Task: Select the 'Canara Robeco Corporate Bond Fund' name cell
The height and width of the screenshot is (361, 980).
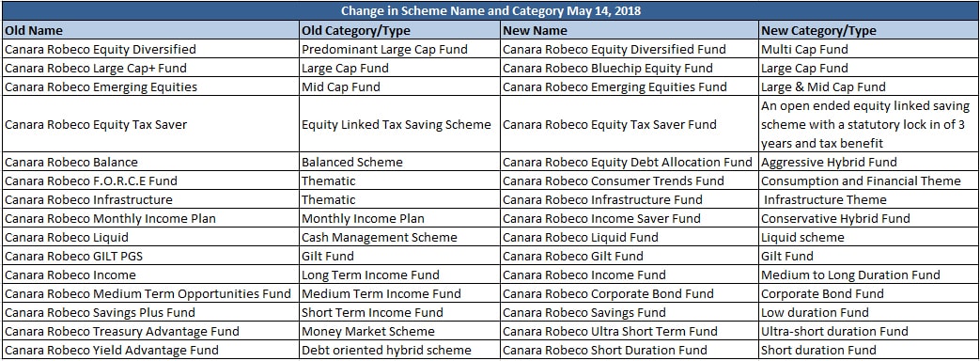Action: 630,292
